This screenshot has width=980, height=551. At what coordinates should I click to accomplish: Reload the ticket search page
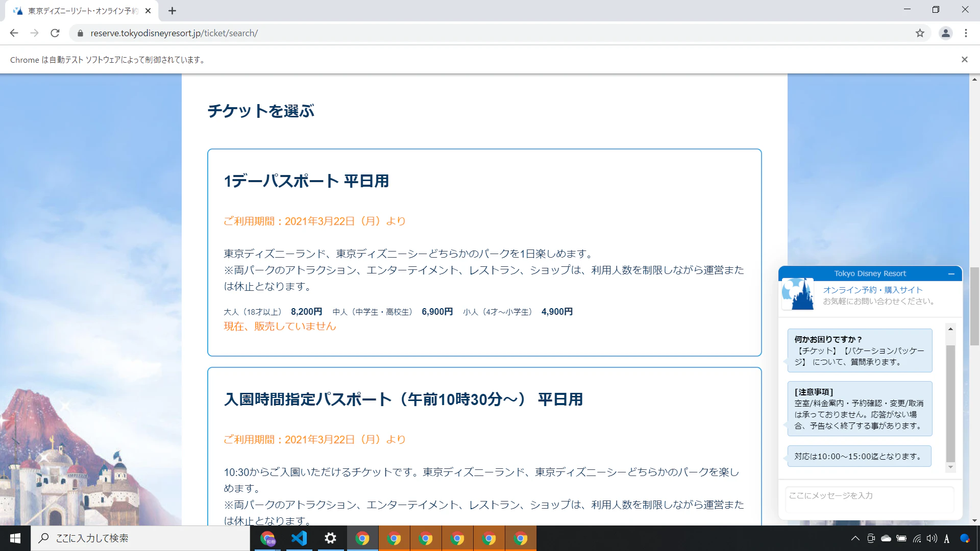pos(55,33)
